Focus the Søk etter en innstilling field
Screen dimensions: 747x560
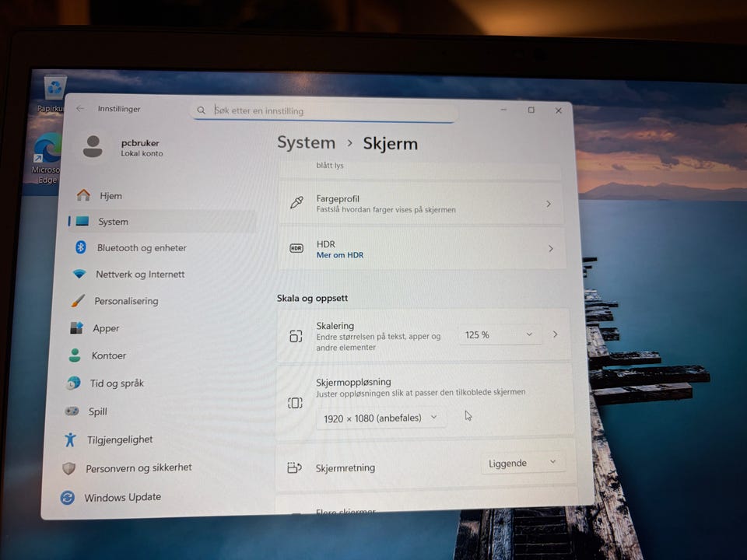pos(325,111)
